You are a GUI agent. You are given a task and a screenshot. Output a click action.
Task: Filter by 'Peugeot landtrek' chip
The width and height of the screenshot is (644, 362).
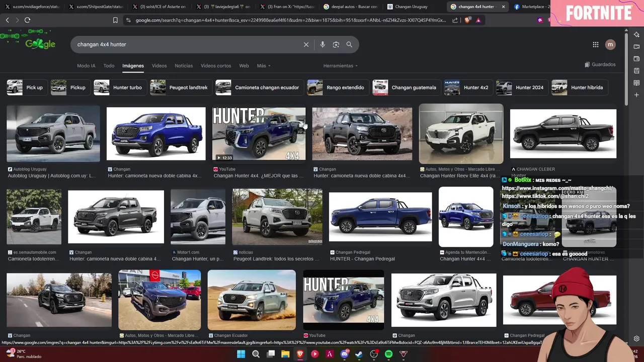182,87
